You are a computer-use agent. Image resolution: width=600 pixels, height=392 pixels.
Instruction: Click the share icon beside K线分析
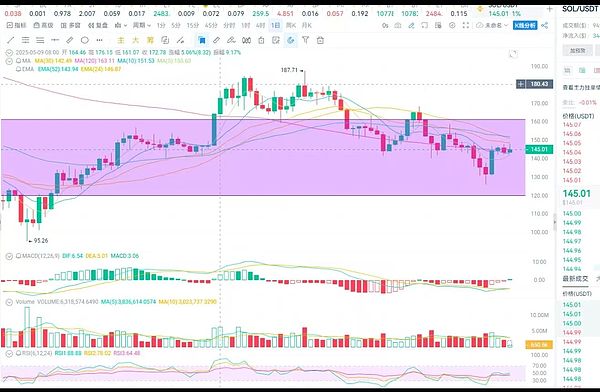point(545,25)
